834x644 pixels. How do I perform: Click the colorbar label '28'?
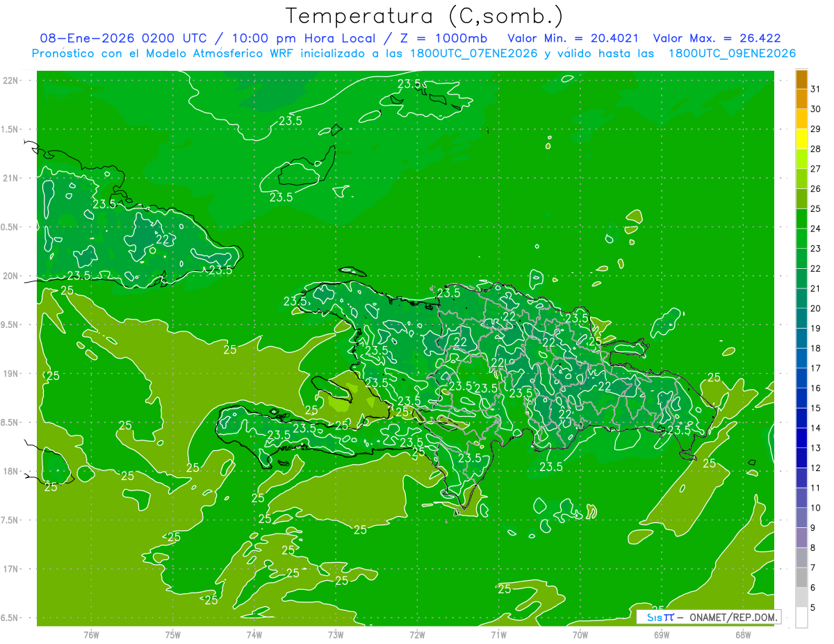pos(816,149)
